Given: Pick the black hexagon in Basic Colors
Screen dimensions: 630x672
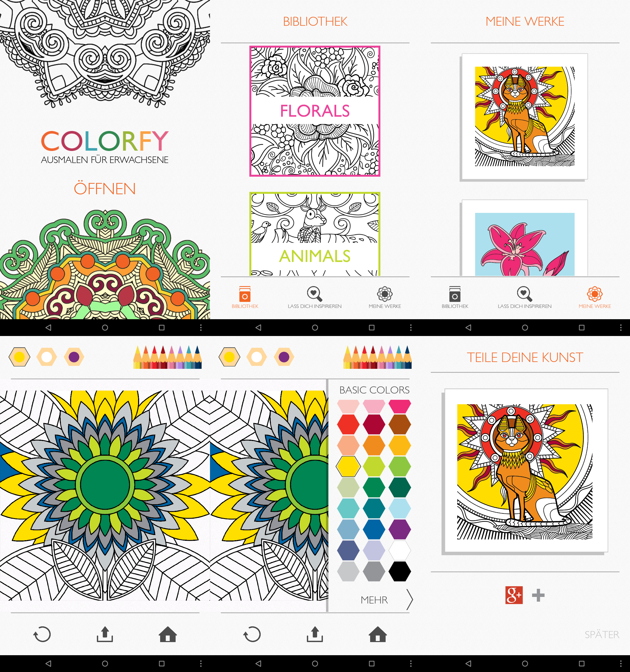Looking at the screenshot, I should click(400, 571).
